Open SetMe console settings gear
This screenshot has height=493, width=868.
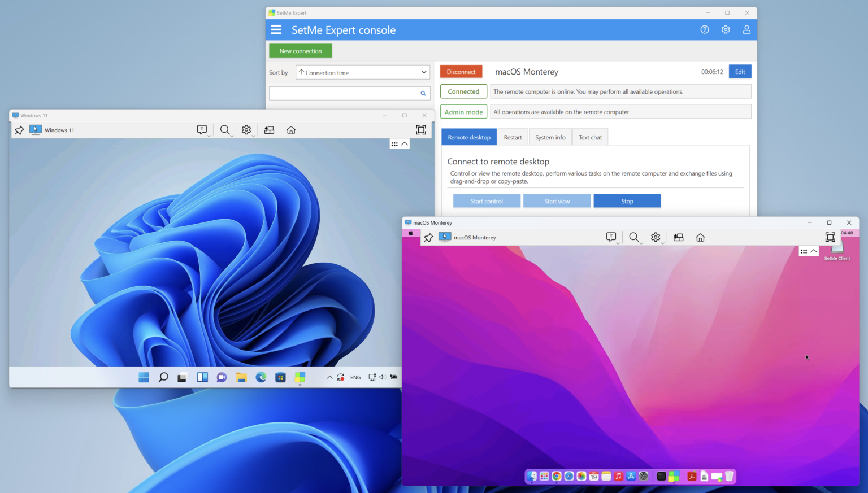point(726,30)
